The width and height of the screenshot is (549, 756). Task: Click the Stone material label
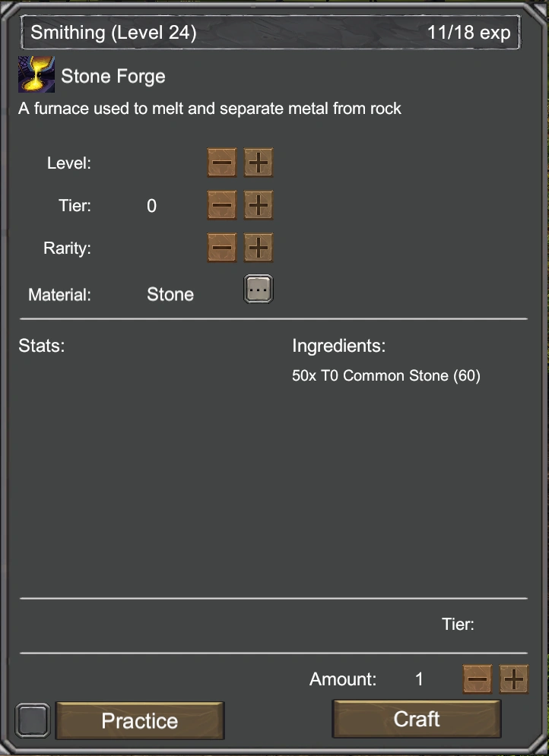coord(170,294)
